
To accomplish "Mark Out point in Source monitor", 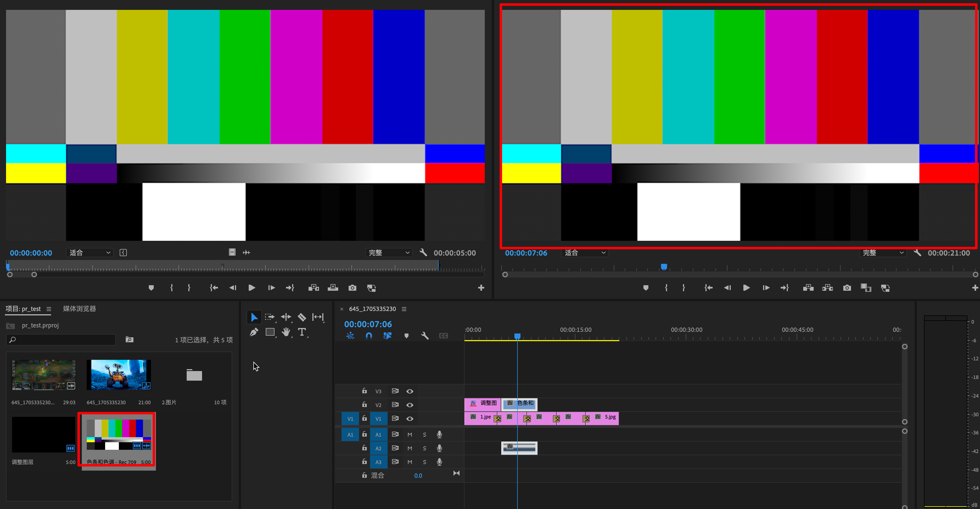I will 189,288.
